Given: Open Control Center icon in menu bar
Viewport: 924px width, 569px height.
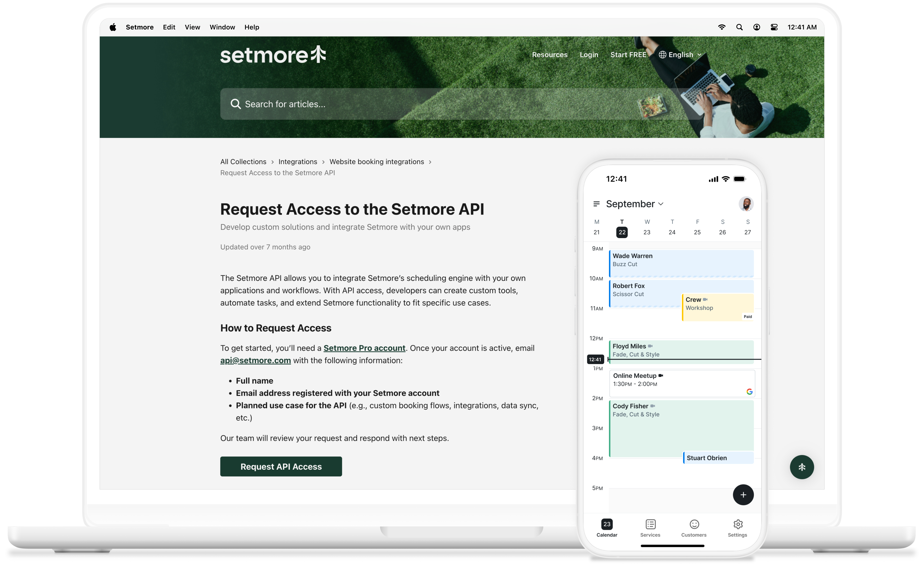Looking at the screenshot, I should click(x=774, y=27).
